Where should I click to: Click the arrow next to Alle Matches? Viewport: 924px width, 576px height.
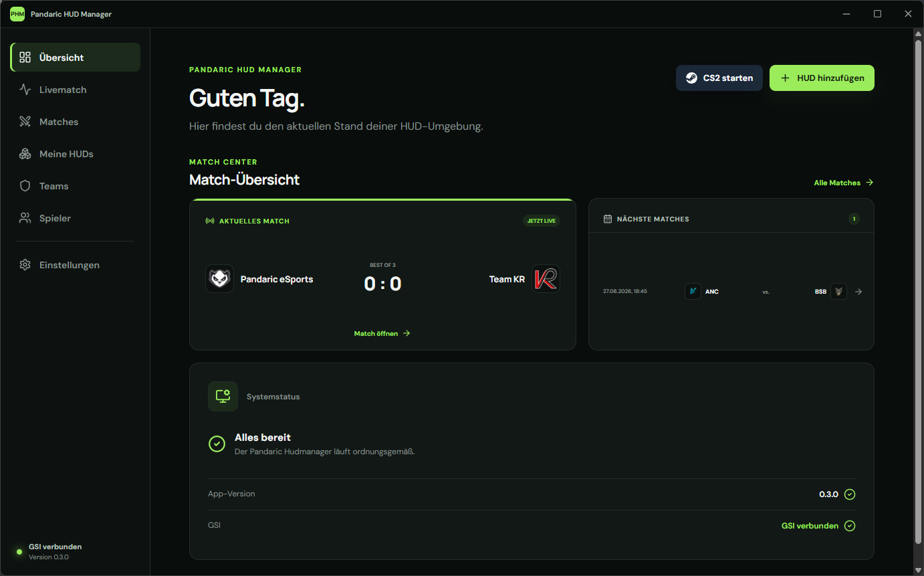pos(869,183)
